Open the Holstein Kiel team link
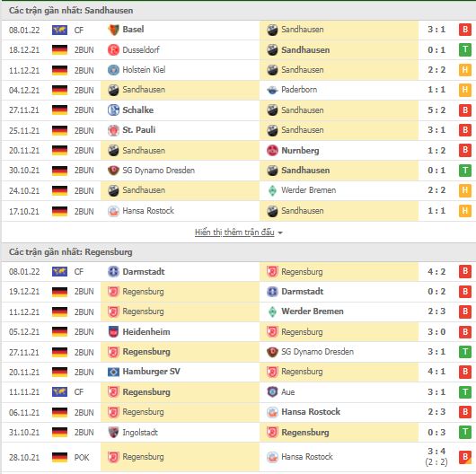Screen dimensions: 476x474 tap(144, 70)
